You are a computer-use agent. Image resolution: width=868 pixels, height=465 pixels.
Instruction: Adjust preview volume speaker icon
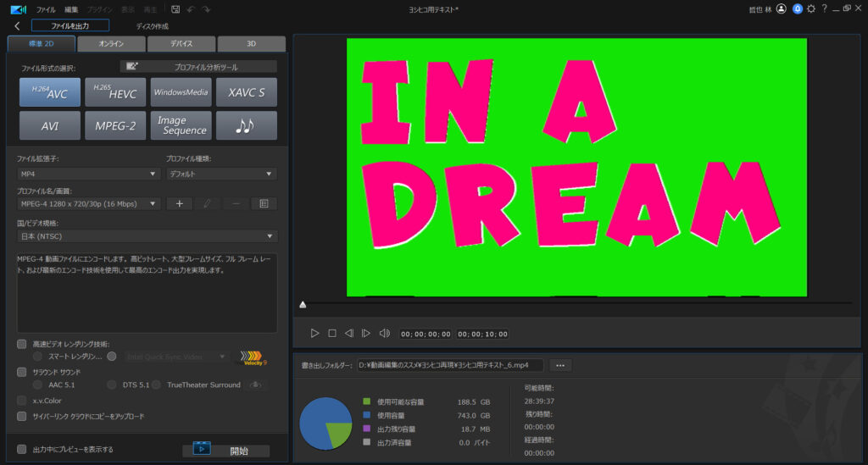point(384,334)
